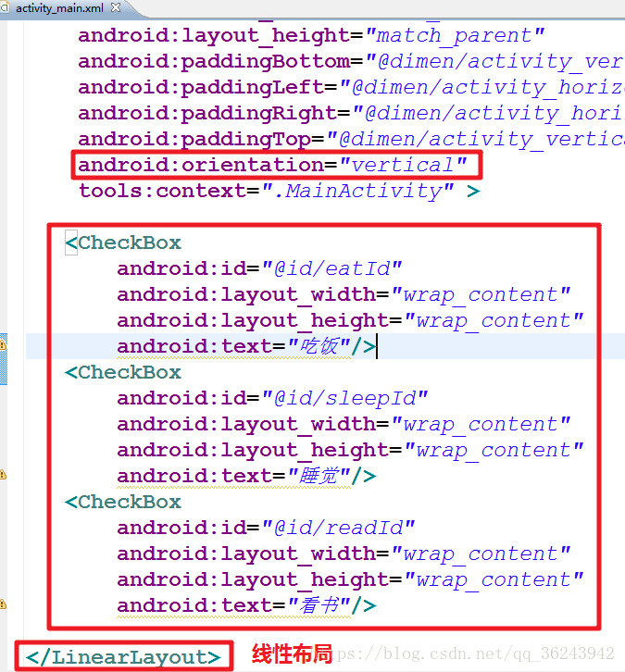Click the warning marker beside the 吃饭 text line
The width and height of the screenshot is (625, 672).
[3, 344]
